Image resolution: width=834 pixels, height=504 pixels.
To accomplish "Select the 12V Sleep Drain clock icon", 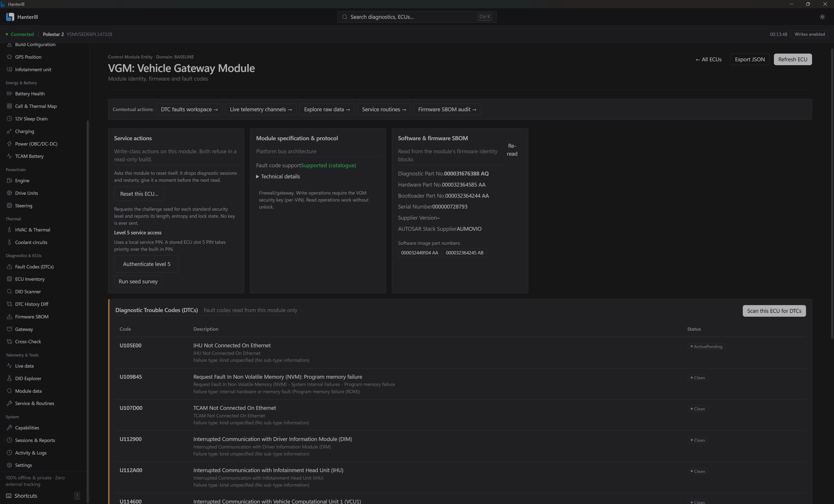I will tap(9, 119).
